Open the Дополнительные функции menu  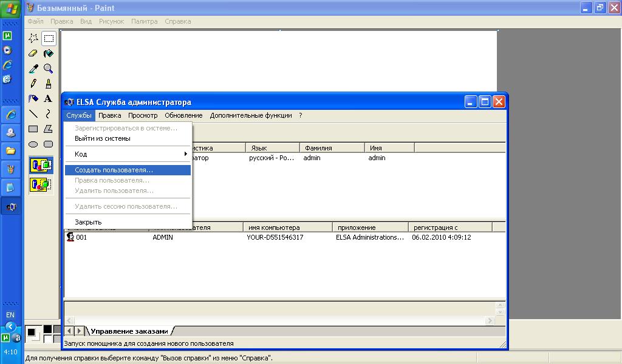[x=250, y=115]
